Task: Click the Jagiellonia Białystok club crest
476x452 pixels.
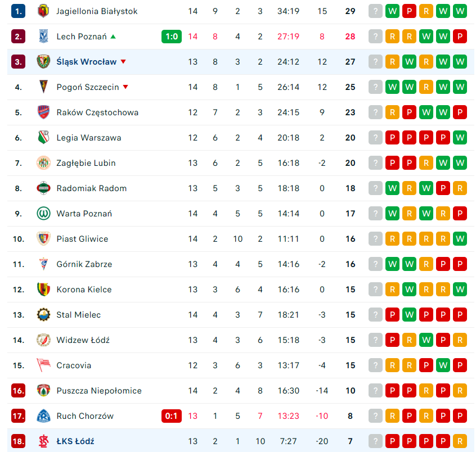Action: (43, 11)
